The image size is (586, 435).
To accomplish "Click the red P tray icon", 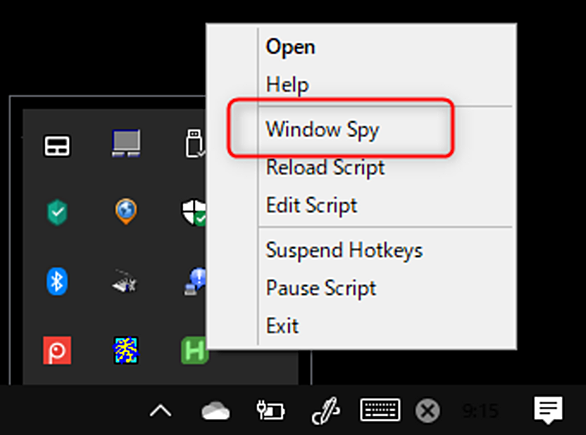I will [x=57, y=350].
